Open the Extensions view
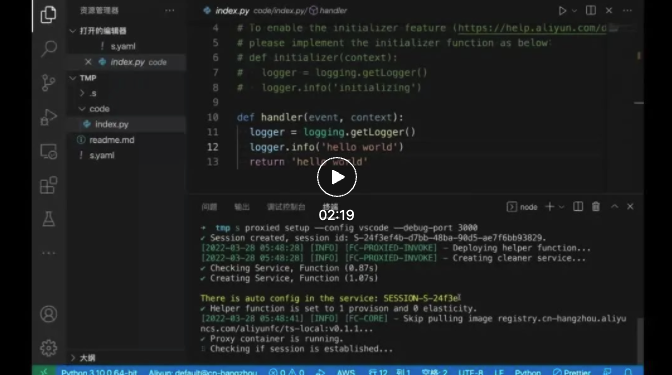672x375 pixels. tap(48, 185)
